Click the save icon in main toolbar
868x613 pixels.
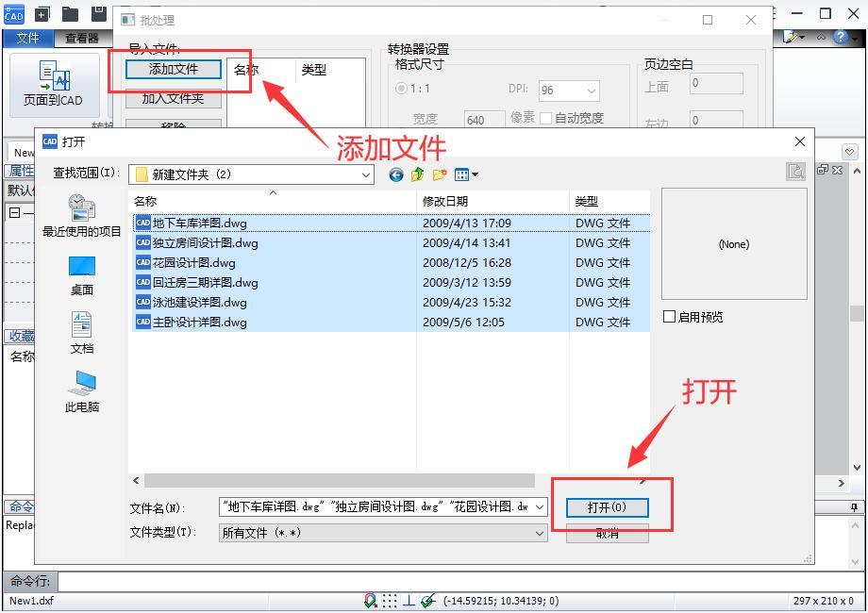(98, 13)
